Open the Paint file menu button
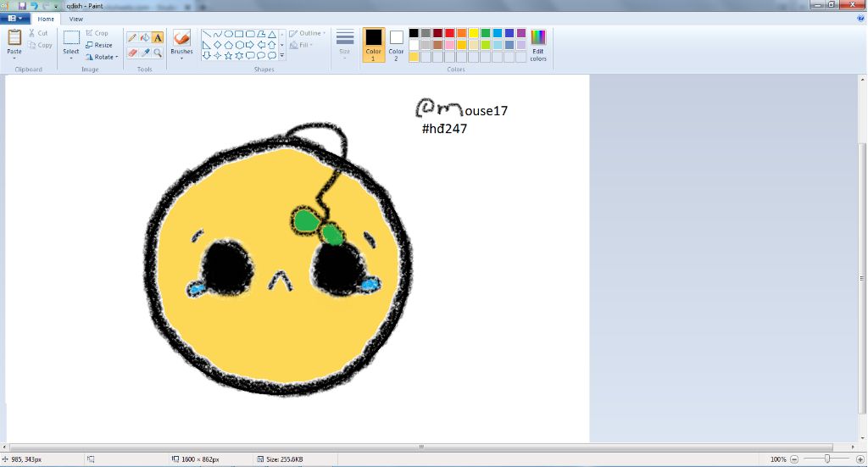 click(x=15, y=19)
